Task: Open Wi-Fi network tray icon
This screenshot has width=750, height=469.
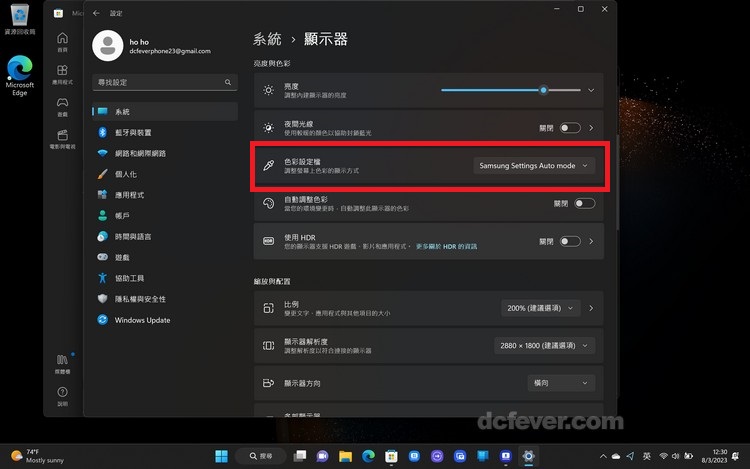Action: pyautogui.click(x=663, y=456)
